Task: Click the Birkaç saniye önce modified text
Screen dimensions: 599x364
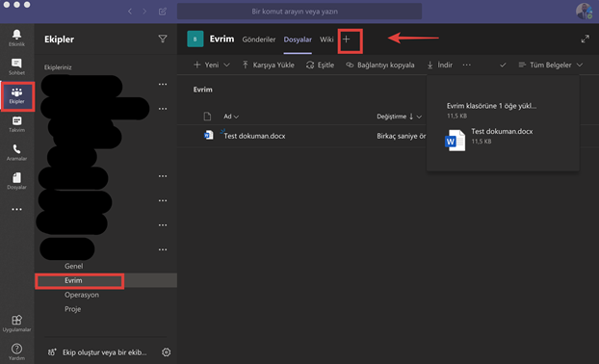Action: [x=402, y=136]
